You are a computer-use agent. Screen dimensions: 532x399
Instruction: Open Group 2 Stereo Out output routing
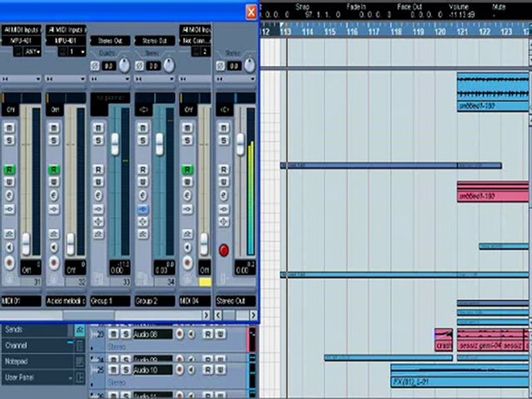pyautogui.click(x=155, y=40)
